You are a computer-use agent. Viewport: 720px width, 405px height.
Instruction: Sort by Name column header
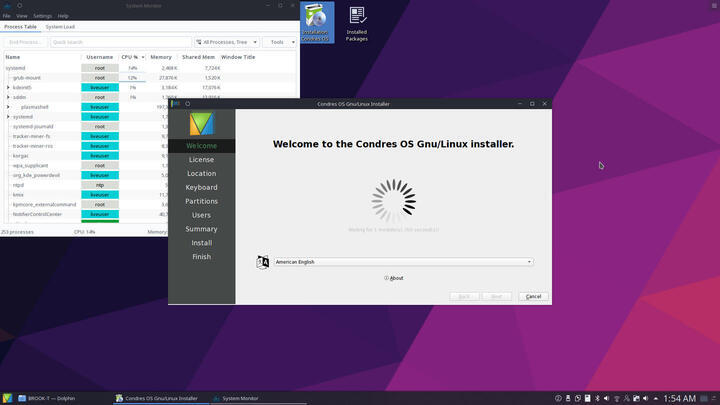pyautogui.click(x=42, y=57)
